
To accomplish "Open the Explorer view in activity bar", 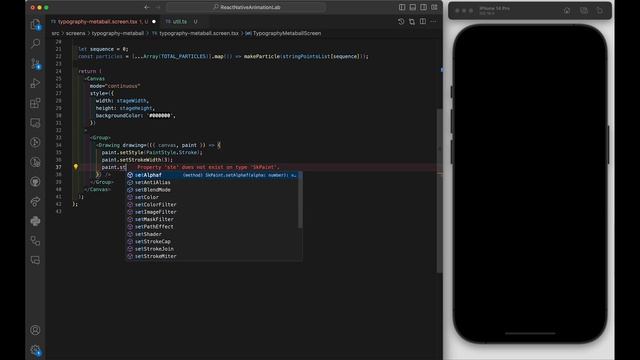I will 36,24.
